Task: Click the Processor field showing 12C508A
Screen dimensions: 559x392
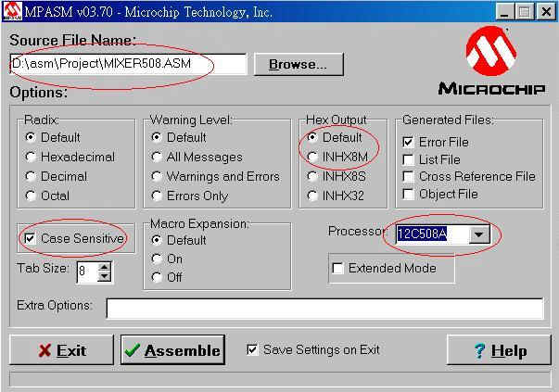Action: [x=432, y=234]
